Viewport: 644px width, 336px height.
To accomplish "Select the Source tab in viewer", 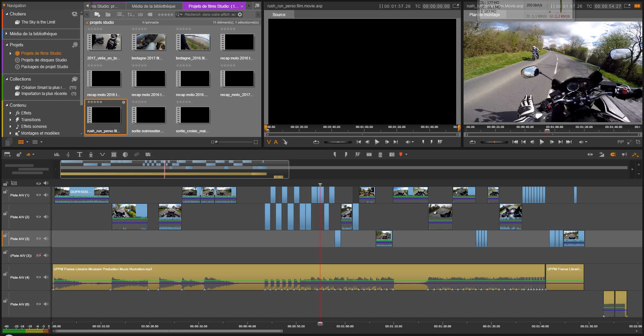I will (x=279, y=14).
